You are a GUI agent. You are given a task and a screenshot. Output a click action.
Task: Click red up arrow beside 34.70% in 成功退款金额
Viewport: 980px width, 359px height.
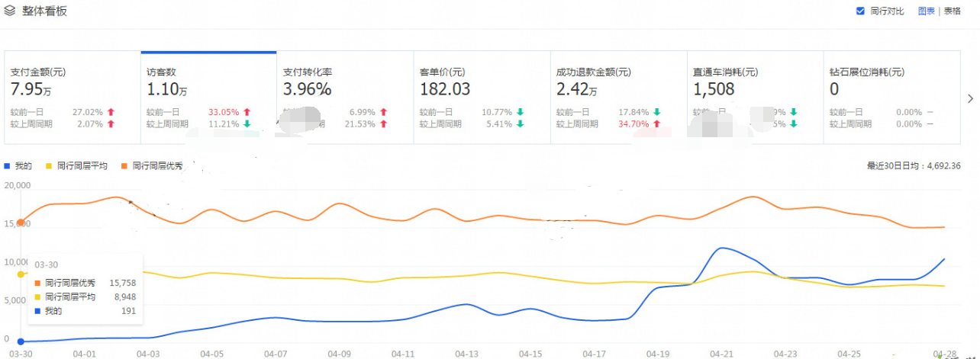click(656, 123)
